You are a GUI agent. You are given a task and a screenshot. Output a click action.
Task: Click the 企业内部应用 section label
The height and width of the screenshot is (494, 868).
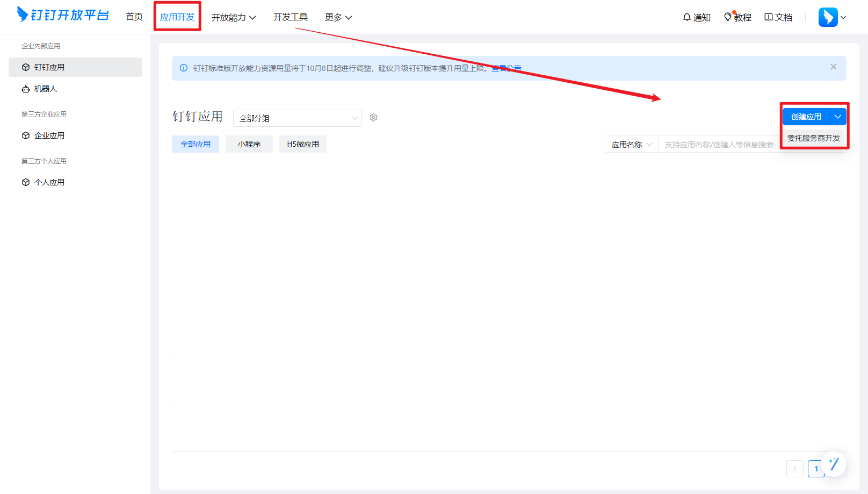[41, 46]
